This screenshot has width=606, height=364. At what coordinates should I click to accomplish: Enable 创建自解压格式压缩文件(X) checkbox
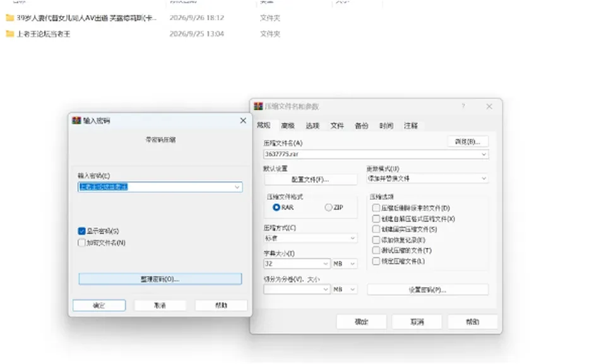[376, 219]
